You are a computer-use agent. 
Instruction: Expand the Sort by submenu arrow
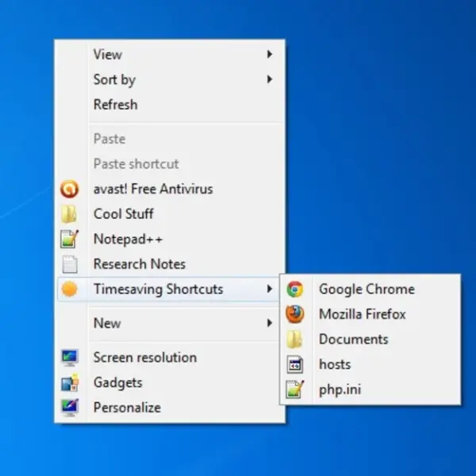269,79
